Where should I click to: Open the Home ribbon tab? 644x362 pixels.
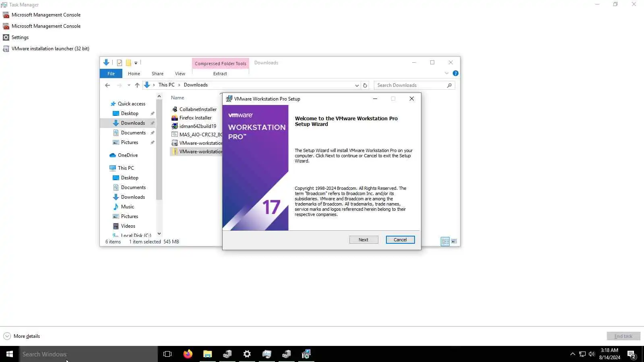[134, 74]
